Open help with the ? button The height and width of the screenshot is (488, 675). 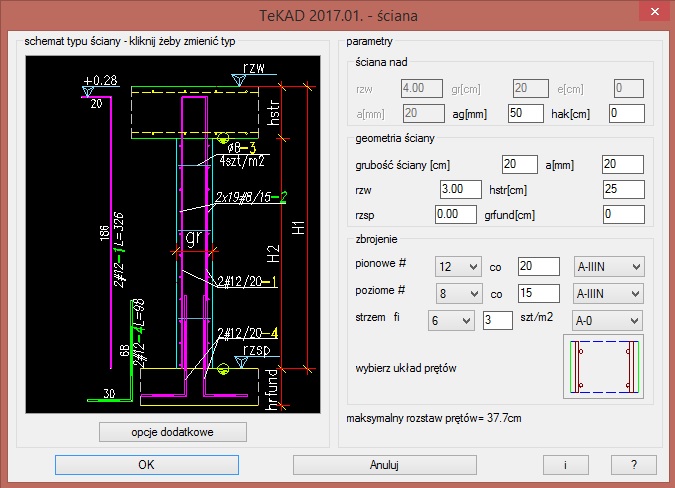(634, 465)
